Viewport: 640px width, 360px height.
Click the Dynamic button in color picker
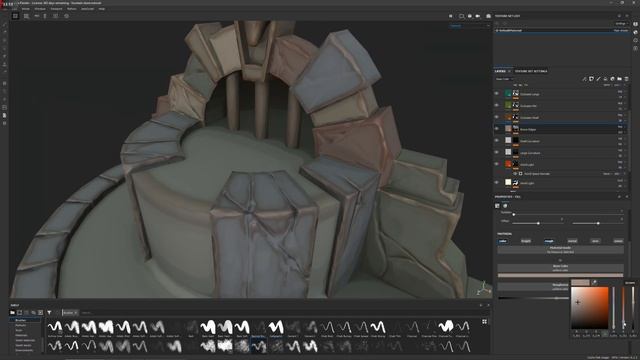tap(630, 282)
